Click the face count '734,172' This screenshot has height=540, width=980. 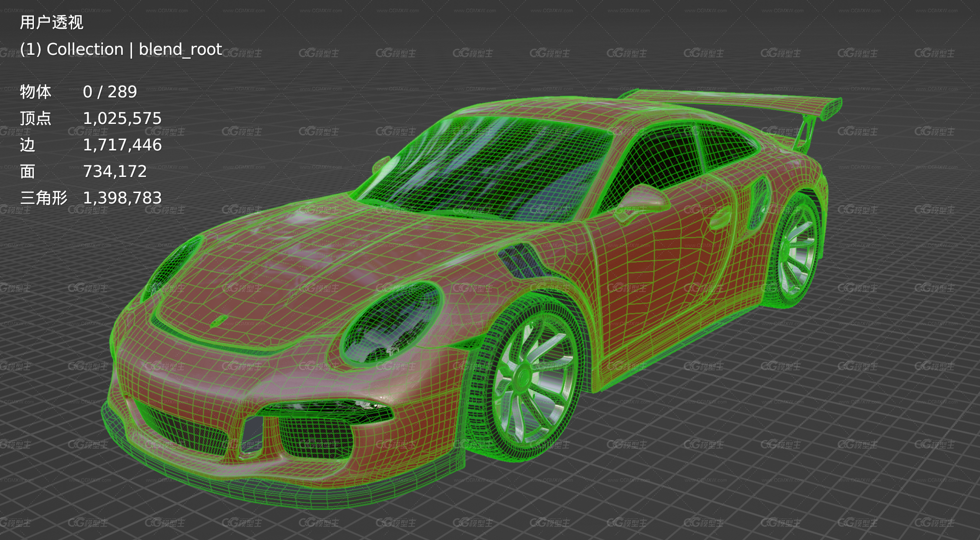115,171
